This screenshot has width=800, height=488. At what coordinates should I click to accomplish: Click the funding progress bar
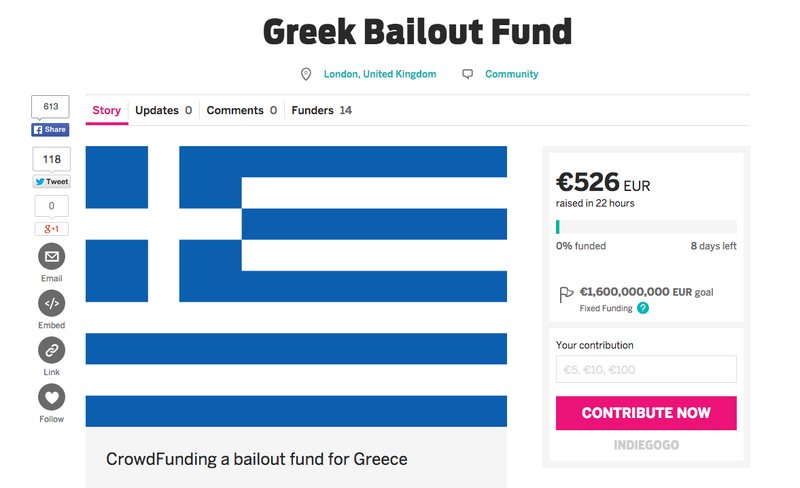coord(646,227)
